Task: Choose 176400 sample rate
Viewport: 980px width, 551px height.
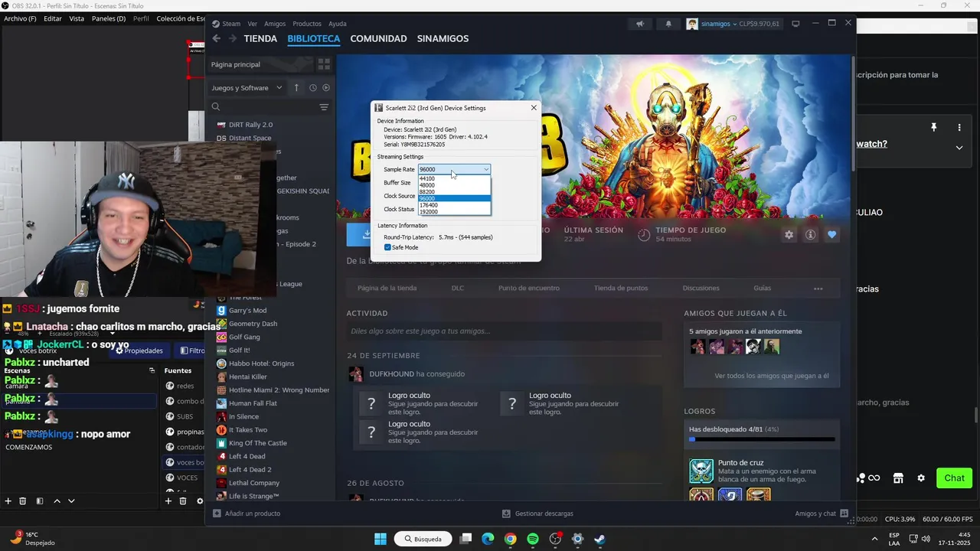Action: [454, 205]
